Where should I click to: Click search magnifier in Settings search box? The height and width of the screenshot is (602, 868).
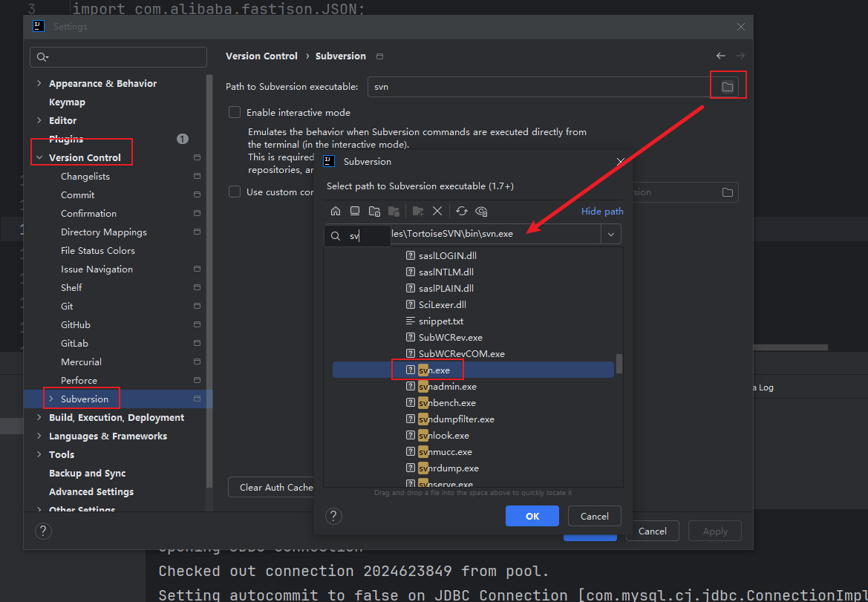(42, 57)
